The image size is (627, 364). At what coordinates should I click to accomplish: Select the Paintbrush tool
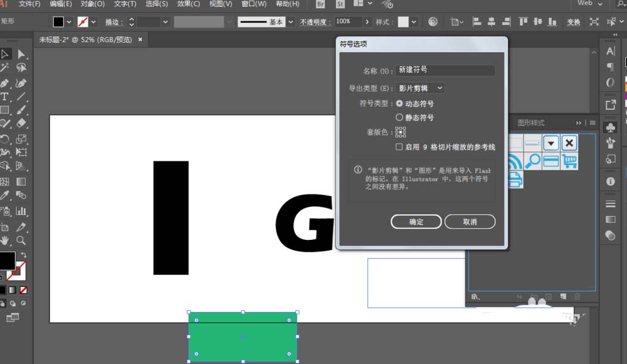click(x=21, y=110)
